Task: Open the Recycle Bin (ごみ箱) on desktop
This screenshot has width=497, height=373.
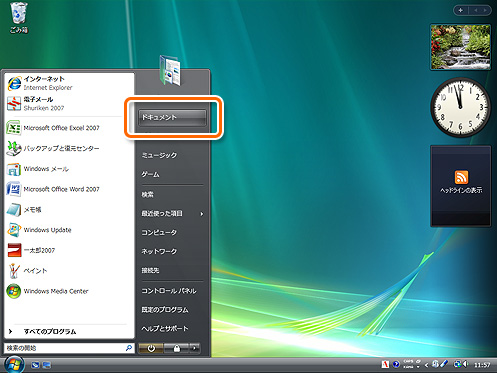Action: point(19,17)
